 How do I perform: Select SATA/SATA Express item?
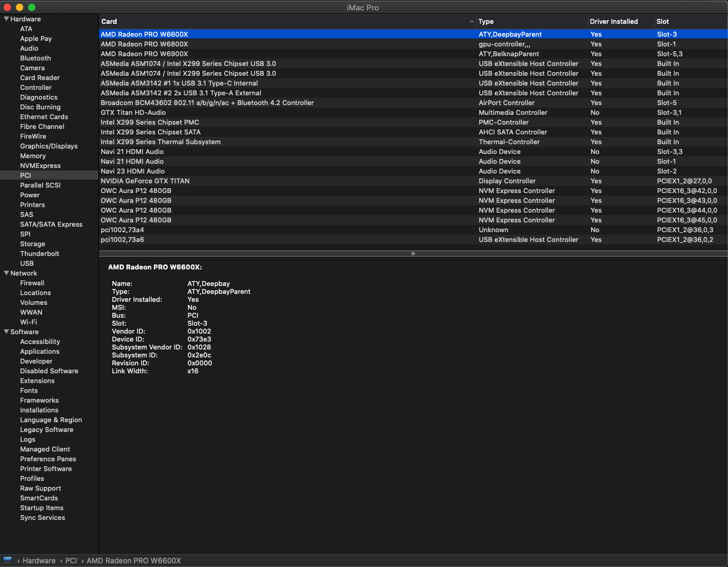[x=51, y=224]
